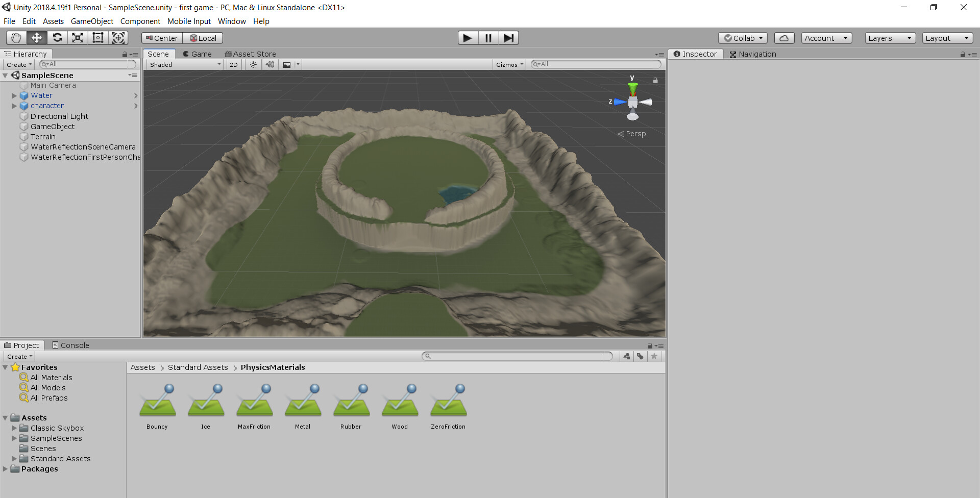Open the Layout dropdown

tap(947, 37)
